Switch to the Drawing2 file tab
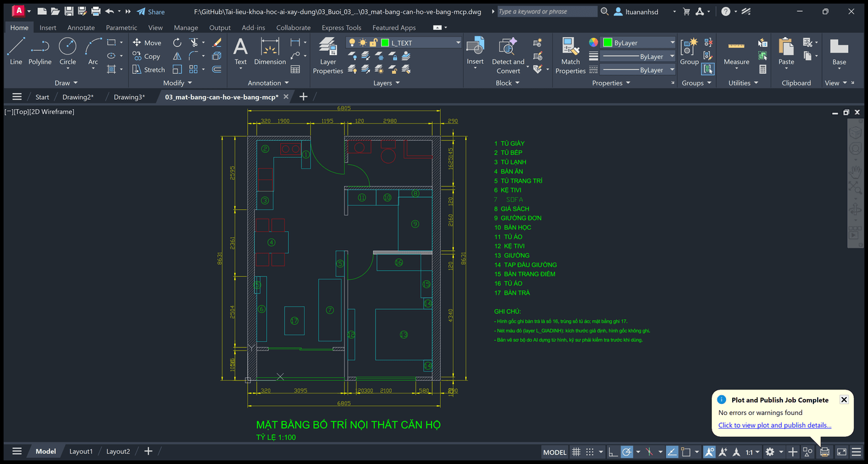The image size is (868, 464). 78,97
